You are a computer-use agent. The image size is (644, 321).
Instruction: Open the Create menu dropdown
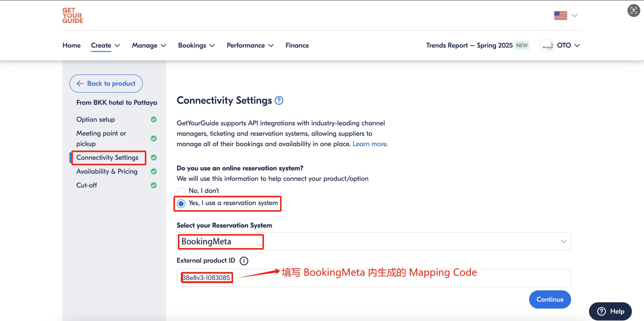point(105,46)
